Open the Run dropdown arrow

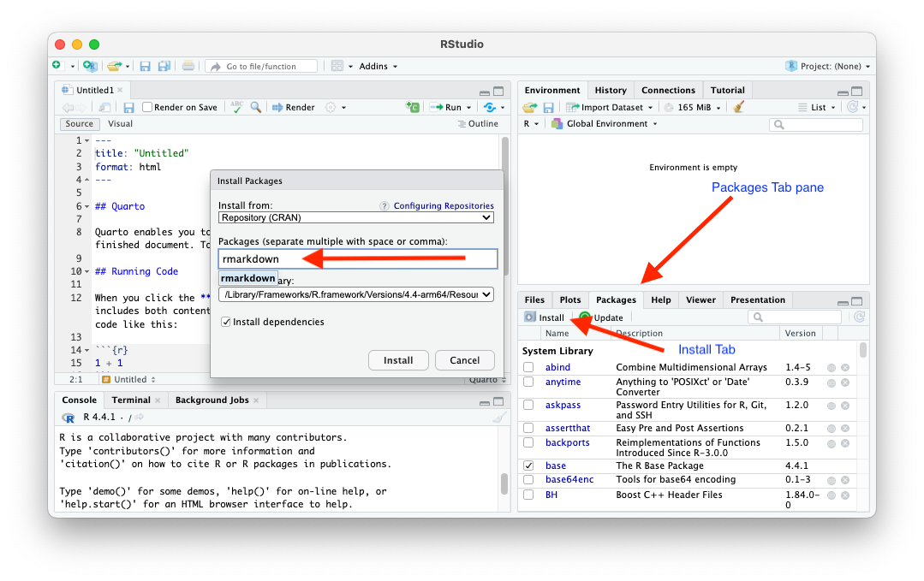coord(469,107)
